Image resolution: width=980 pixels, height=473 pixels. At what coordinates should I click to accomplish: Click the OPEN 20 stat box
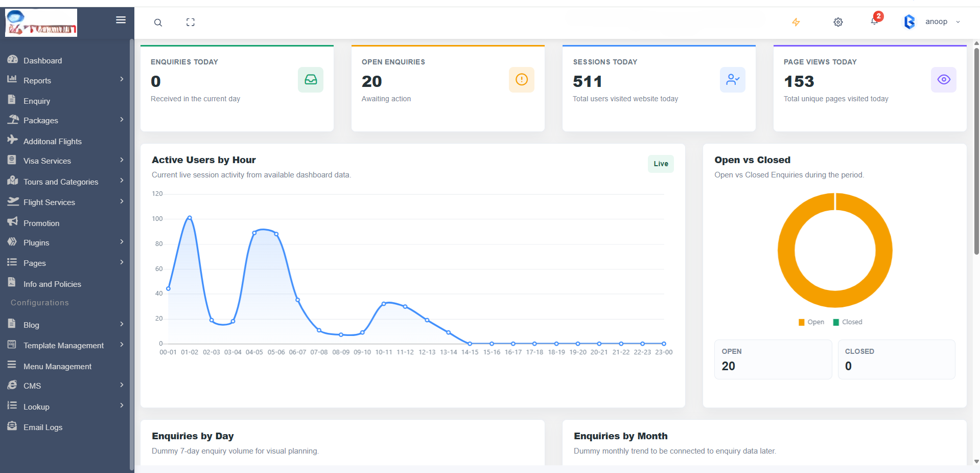pos(773,359)
